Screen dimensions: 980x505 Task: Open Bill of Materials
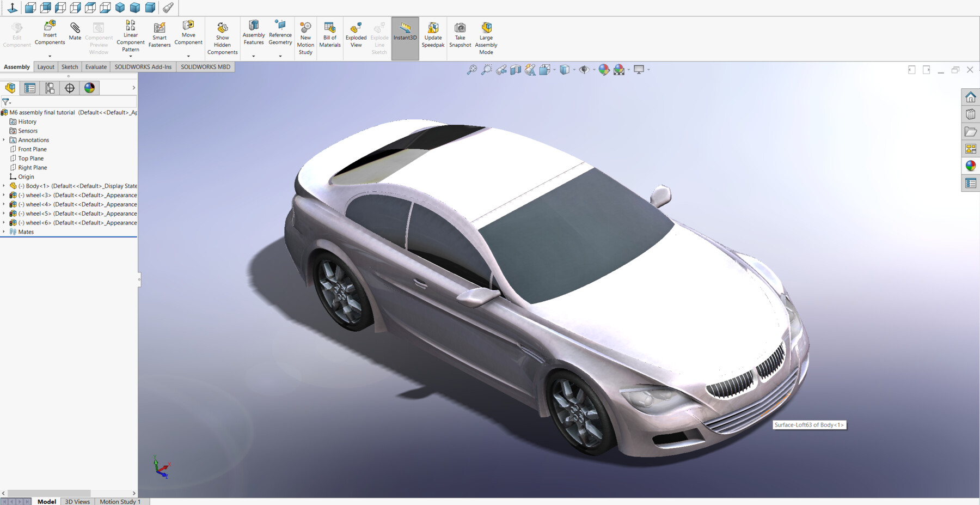pyautogui.click(x=329, y=33)
